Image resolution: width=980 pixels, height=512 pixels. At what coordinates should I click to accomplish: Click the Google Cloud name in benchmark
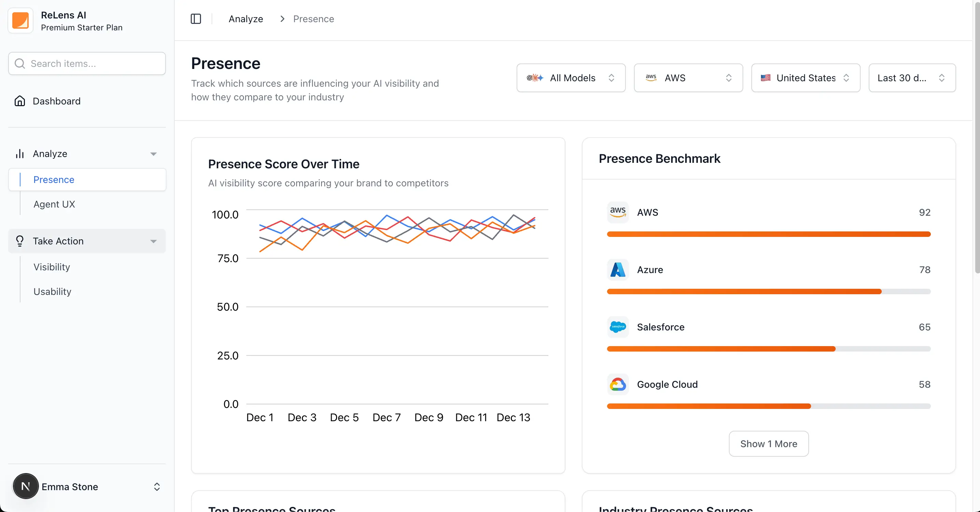coord(667,384)
